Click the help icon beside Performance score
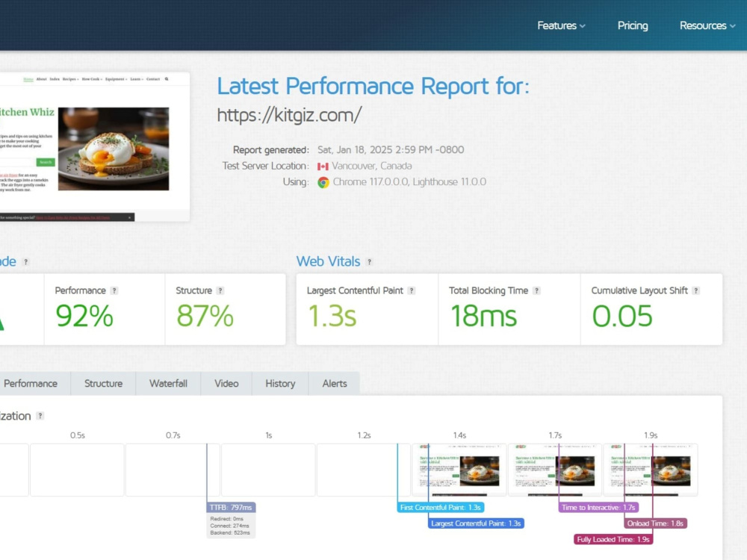Screen dimensions: 747x560 [x=114, y=290]
